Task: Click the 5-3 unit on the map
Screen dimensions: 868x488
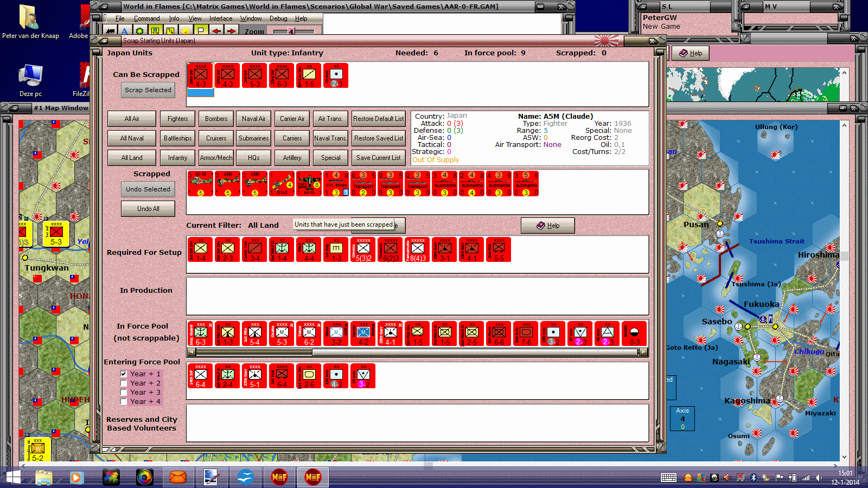Action: 56,234
